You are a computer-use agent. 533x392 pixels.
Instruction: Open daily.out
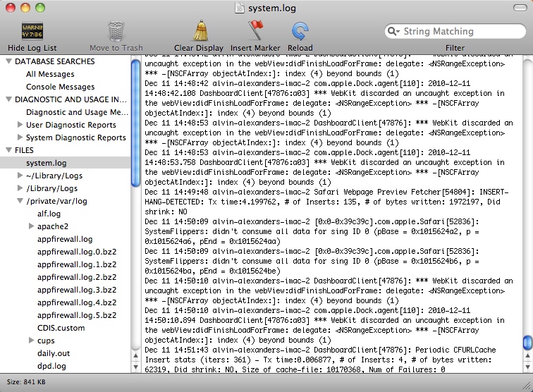tap(54, 353)
